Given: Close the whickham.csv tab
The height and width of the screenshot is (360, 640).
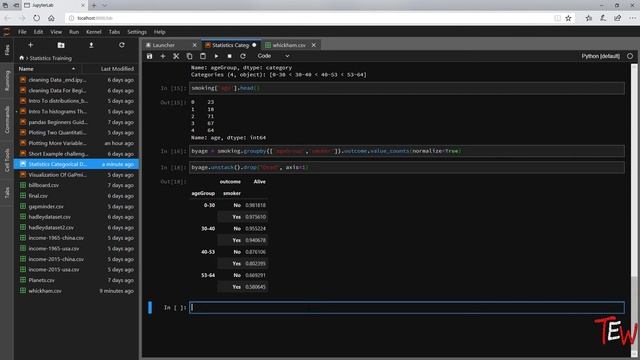Looking at the screenshot, I should [x=313, y=45].
